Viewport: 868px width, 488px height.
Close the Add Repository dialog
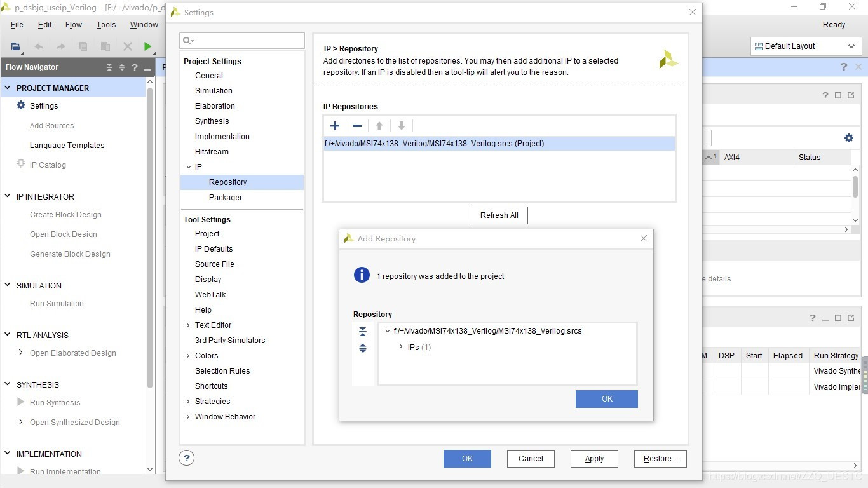[x=644, y=238]
